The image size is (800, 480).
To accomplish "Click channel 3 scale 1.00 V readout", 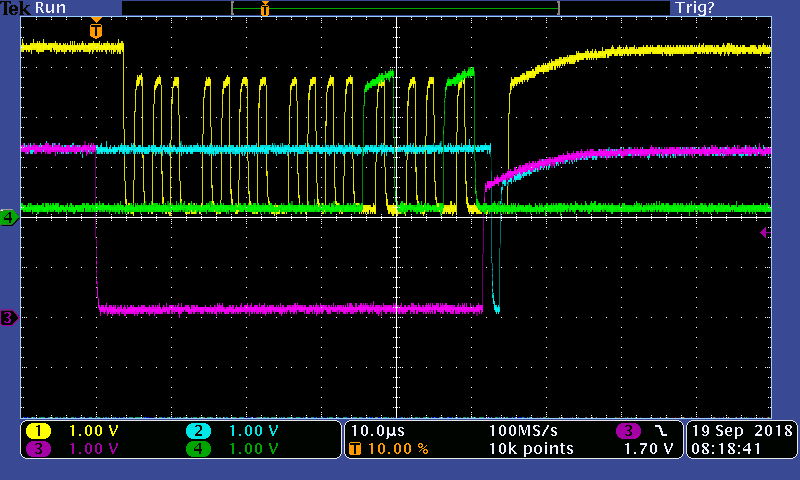I will (x=93, y=449).
